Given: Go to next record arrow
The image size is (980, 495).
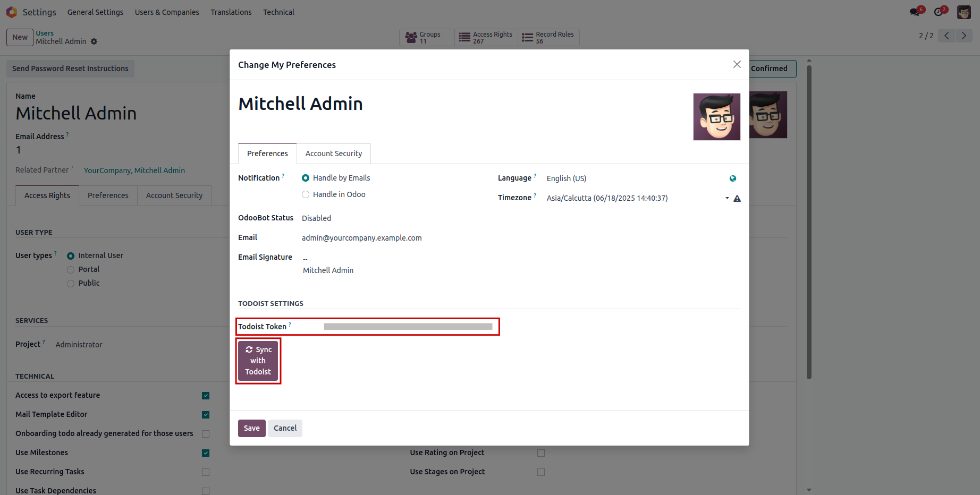Looking at the screenshot, I should (964, 36).
